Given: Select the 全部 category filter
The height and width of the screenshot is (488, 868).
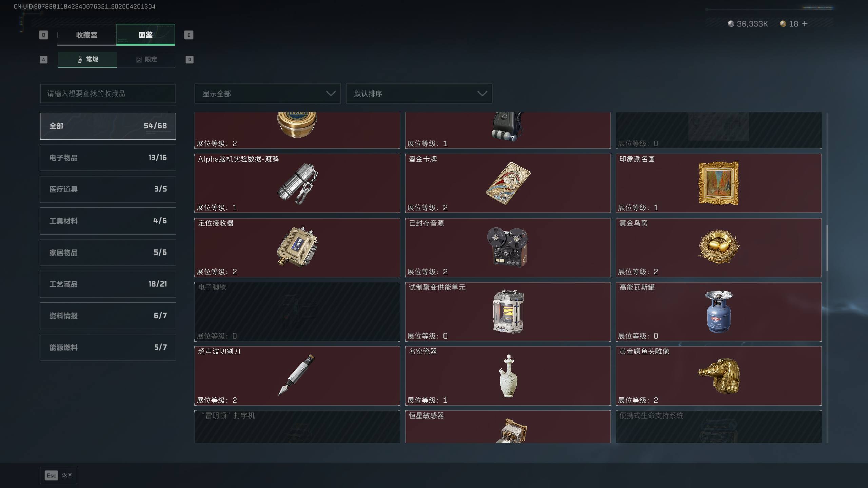Looking at the screenshot, I should pyautogui.click(x=108, y=126).
